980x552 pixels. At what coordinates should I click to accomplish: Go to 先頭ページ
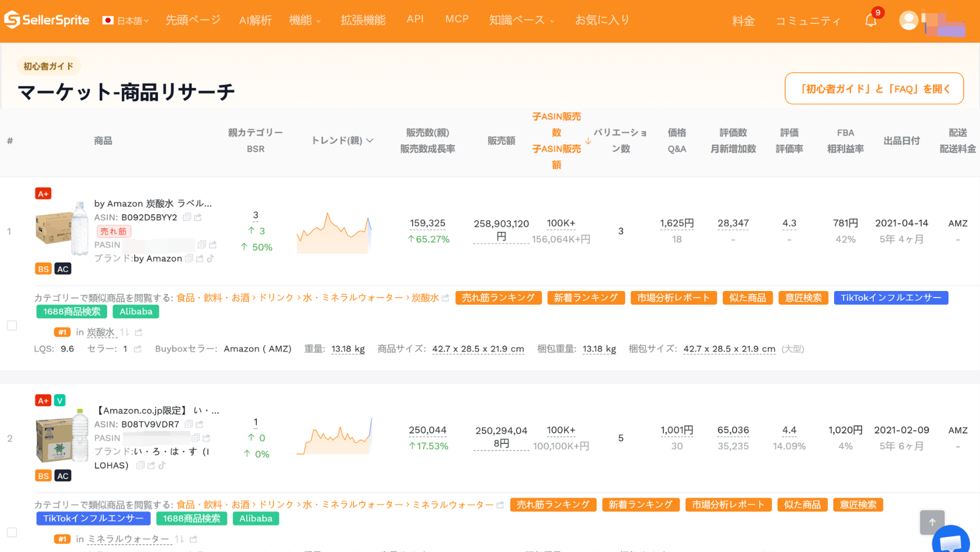coord(193,20)
